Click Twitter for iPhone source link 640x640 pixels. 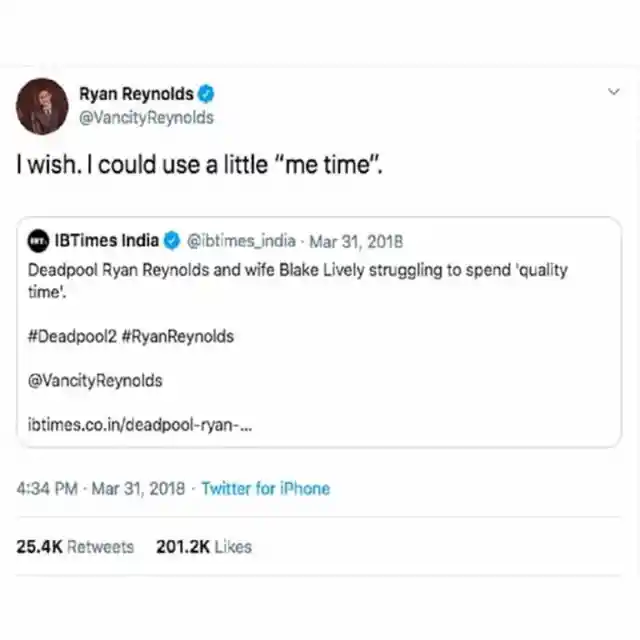[x=266, y=488]
